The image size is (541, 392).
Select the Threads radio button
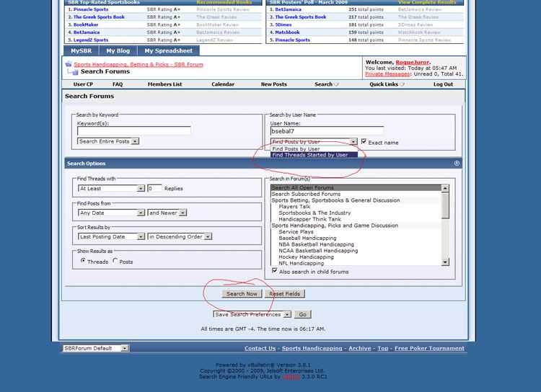pyautogui.click(x=83, y=261)
